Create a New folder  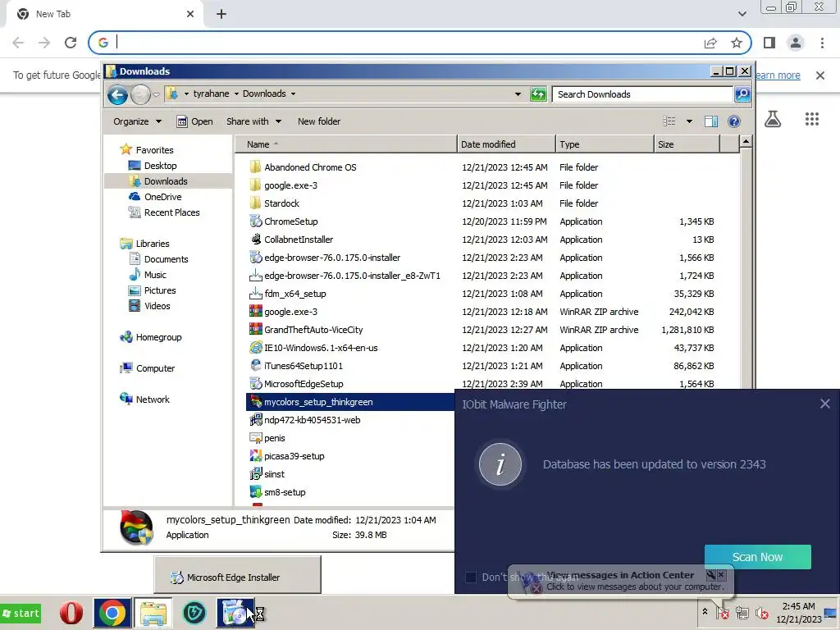click(319, 121)
